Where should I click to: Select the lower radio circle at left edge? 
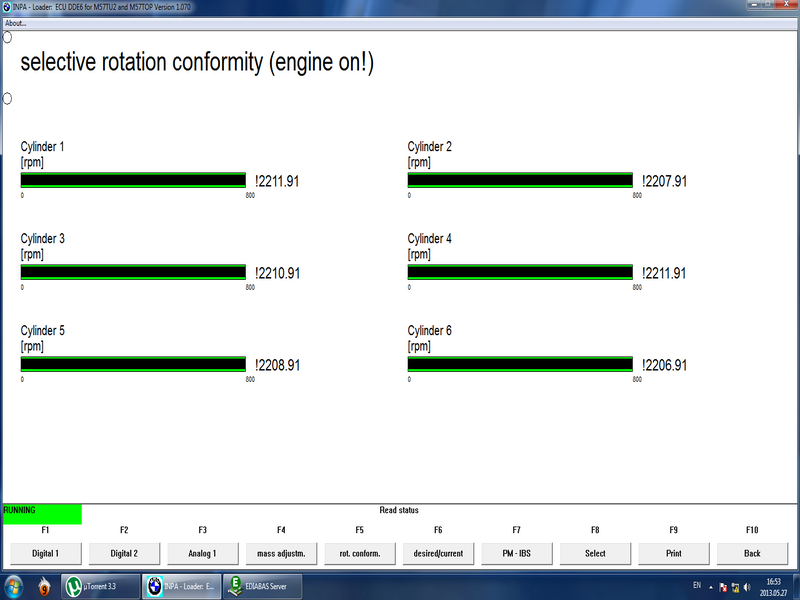(x=7, y=98)
